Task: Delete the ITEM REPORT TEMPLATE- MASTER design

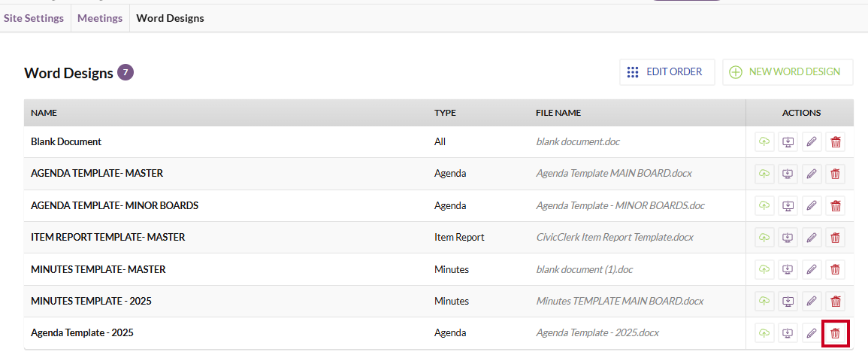Action: [836, 238]
